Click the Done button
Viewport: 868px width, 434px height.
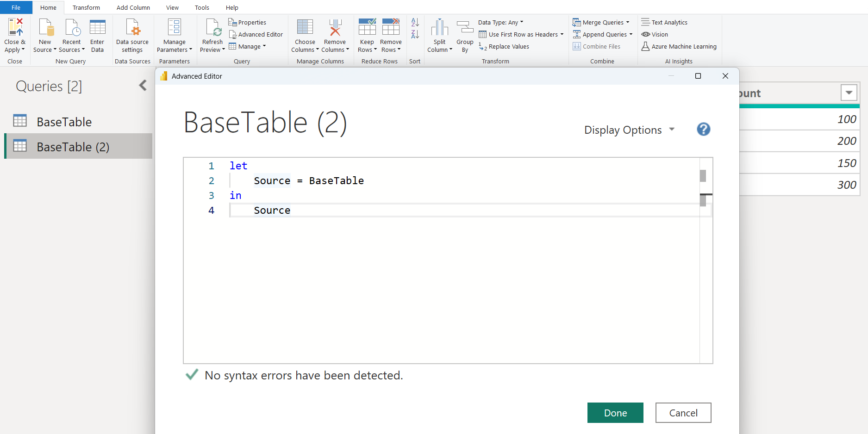pos(615,413)
